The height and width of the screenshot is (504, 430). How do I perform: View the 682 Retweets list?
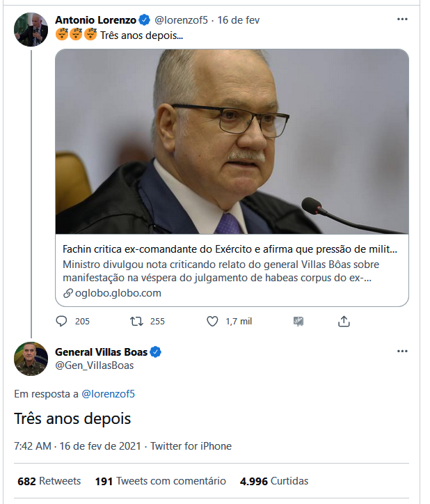click(49, 481)
